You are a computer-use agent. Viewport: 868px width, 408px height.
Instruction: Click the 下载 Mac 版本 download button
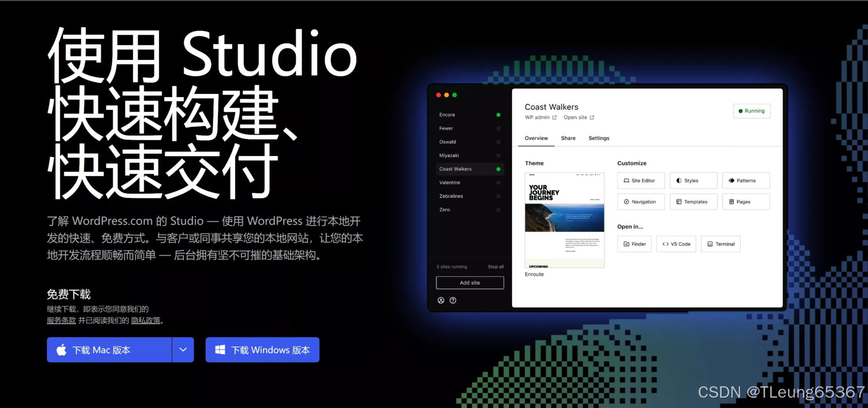pyautogui.click(x=109, y=350)
